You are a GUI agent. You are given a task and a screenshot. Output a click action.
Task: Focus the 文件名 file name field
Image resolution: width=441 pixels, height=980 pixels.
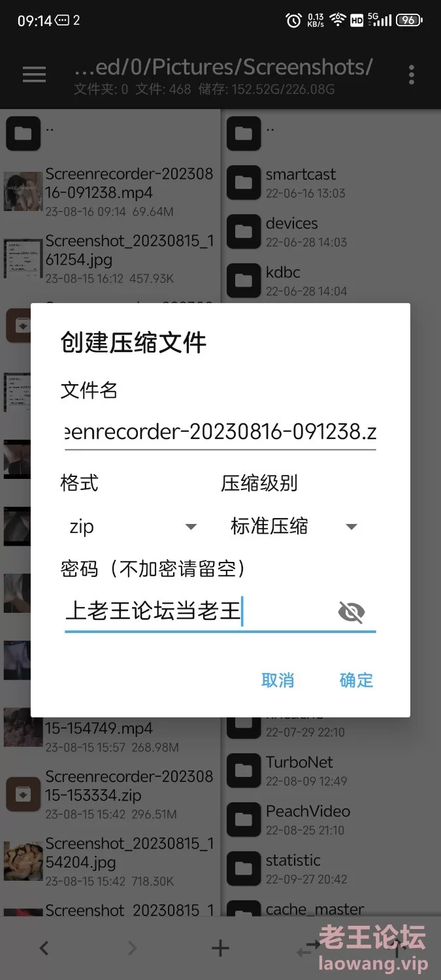pos(220,432)
